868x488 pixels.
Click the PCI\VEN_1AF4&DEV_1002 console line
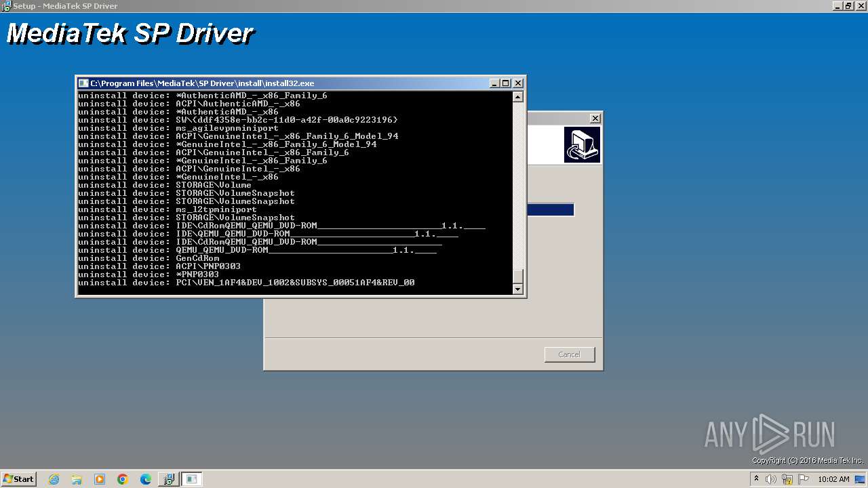(246, 283)
